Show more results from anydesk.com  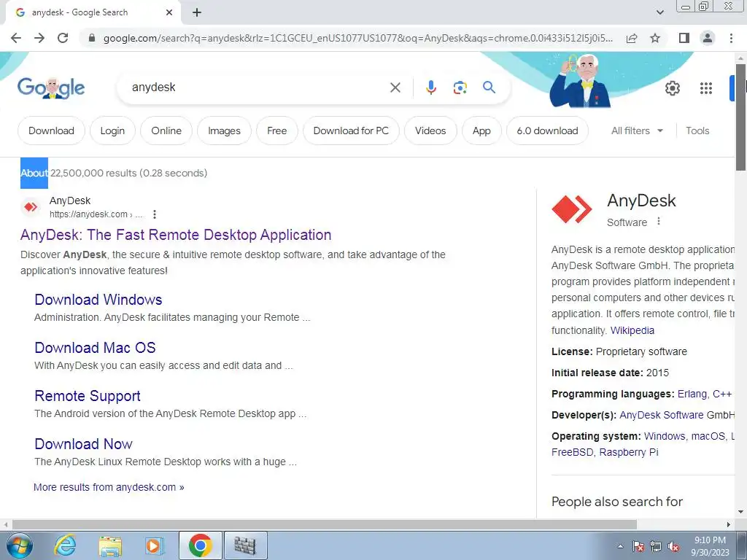coord(109,487)
